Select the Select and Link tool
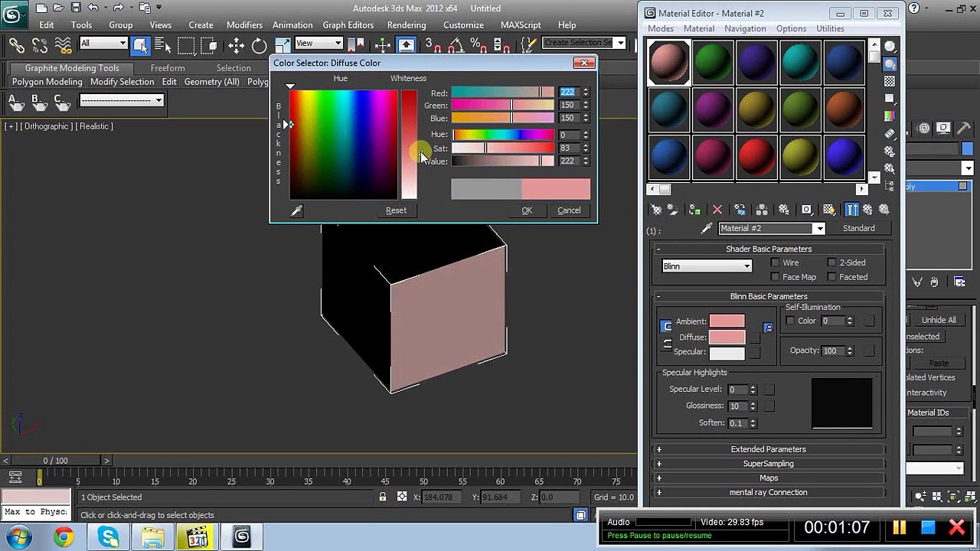This screenshot has height=551, width=980. 16,44
